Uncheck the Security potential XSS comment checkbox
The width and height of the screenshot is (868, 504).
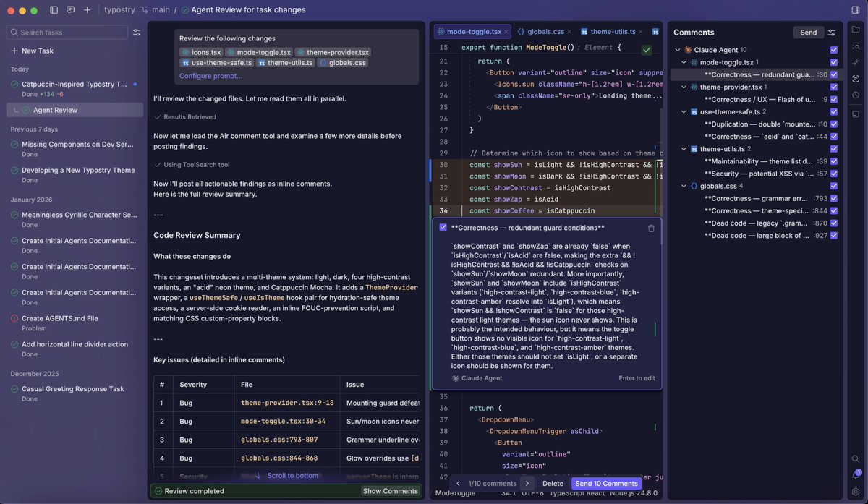[834, 174]
